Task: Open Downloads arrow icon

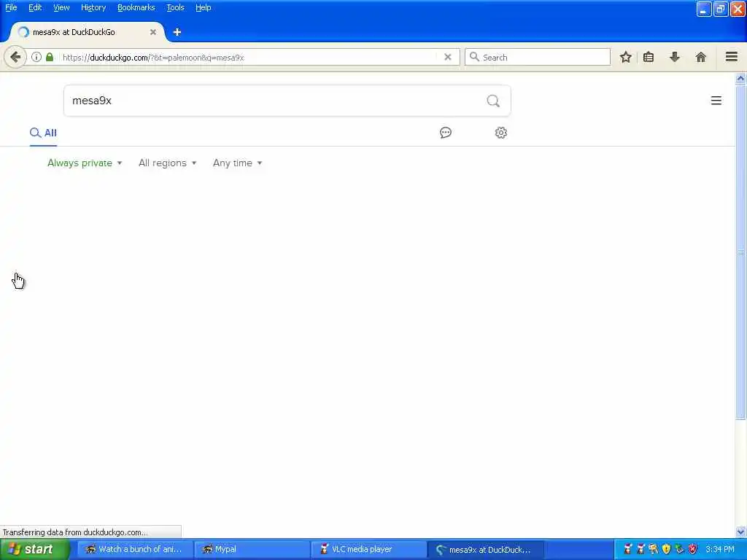Action: [675, 57]
